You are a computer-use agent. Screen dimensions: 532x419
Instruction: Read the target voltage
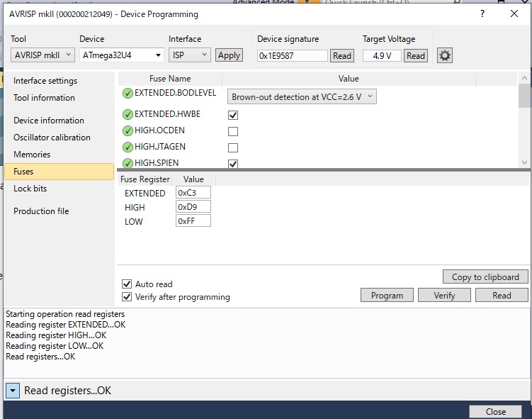(x=416, y=56)
